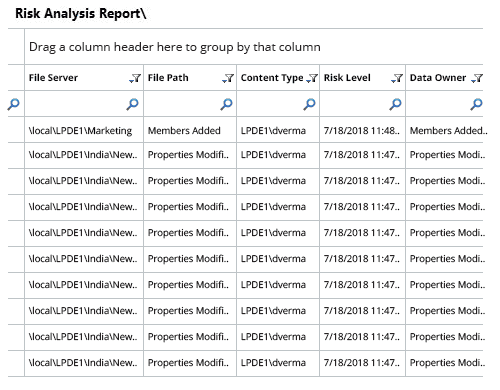Sort by the Data Owner column header
The image size is (500, 390).
point(438,78)
